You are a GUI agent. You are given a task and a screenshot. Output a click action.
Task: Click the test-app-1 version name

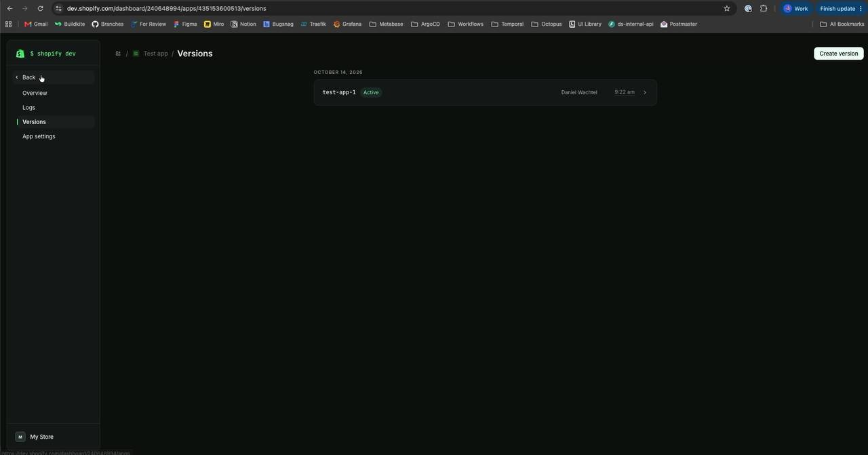(339, 92)
